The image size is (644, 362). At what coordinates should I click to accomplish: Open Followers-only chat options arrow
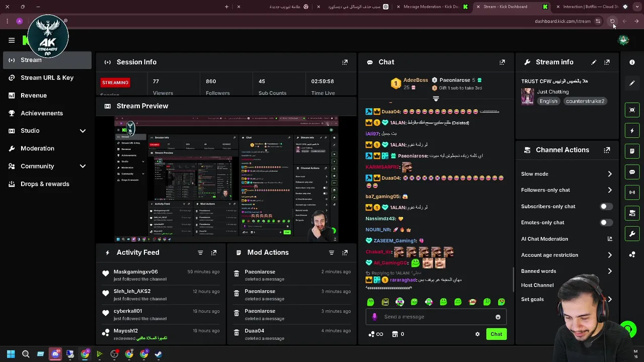click(610, 190)
